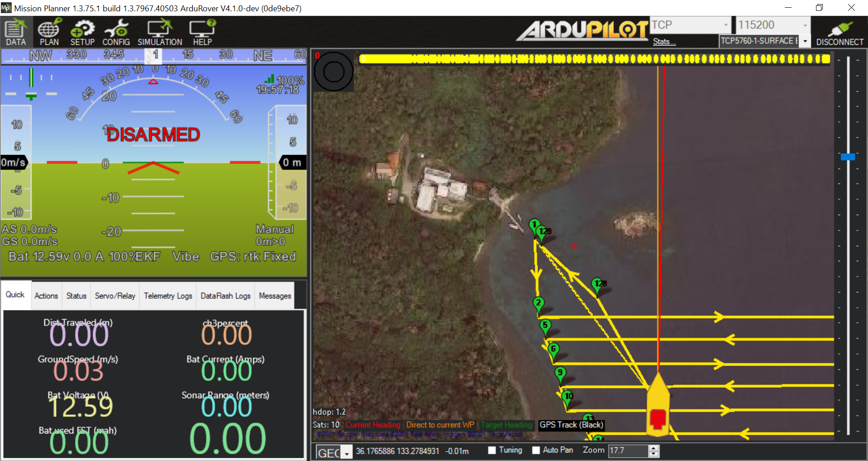Open the connection Stats link
The image size is (868, 461).
tap(664, 41)
